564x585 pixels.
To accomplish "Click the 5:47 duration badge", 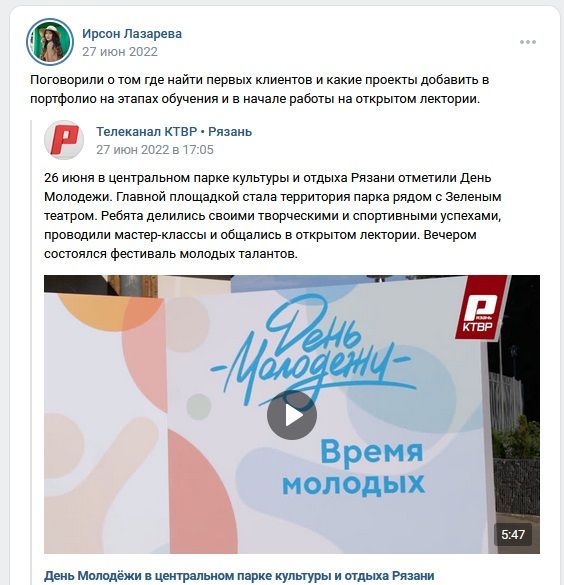I will [x=513, y=535].
